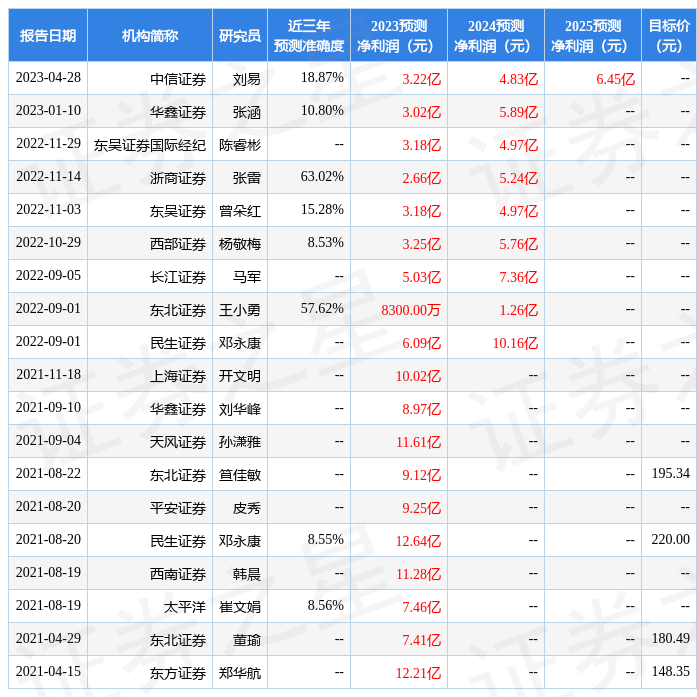
Task: Click the 10.16亿 forecast value
Action: click(516, 343)
